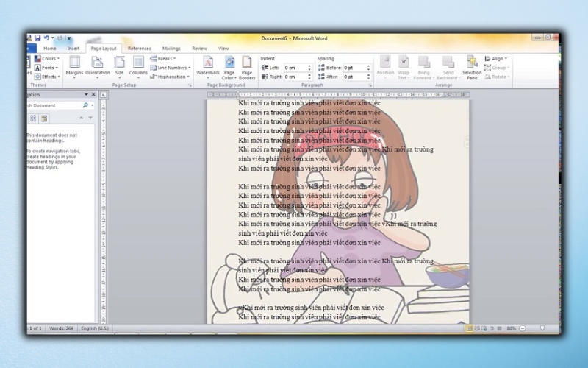
Task: Click the previous result up arrow
Action: point(81,118)
